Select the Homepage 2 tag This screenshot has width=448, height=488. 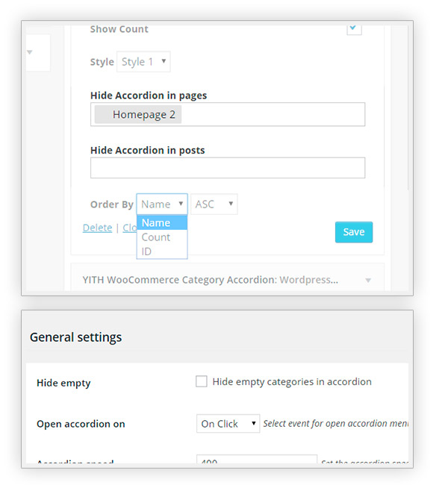pyautogui.click(x=138, y=114)
